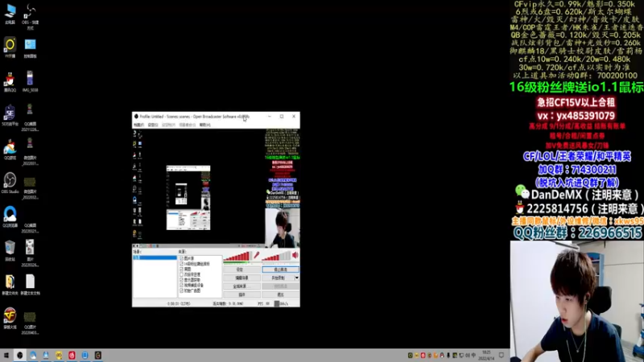Click the red app icon on the taskbar
Viewport: 644px width, 362px height.
[72, 356]
